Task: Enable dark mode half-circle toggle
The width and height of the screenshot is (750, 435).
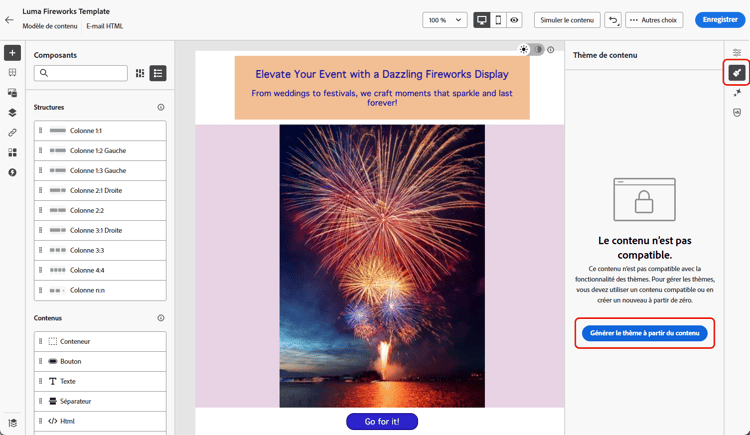Action: click(539, 49)
